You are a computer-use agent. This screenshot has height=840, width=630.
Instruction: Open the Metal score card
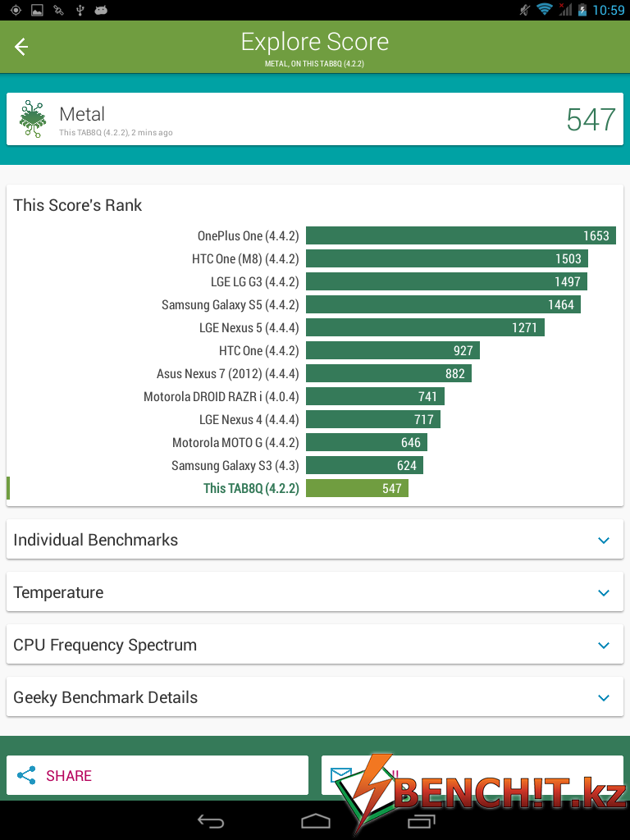315,119
